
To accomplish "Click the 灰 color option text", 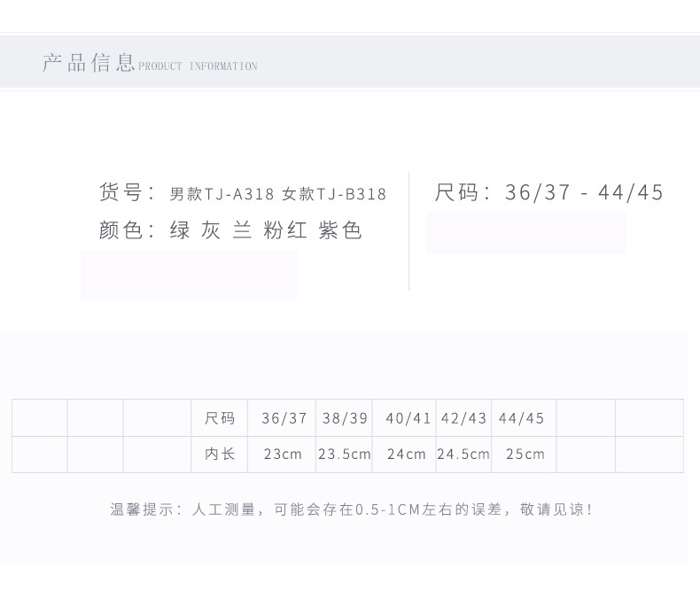I will tap(211, 231).
